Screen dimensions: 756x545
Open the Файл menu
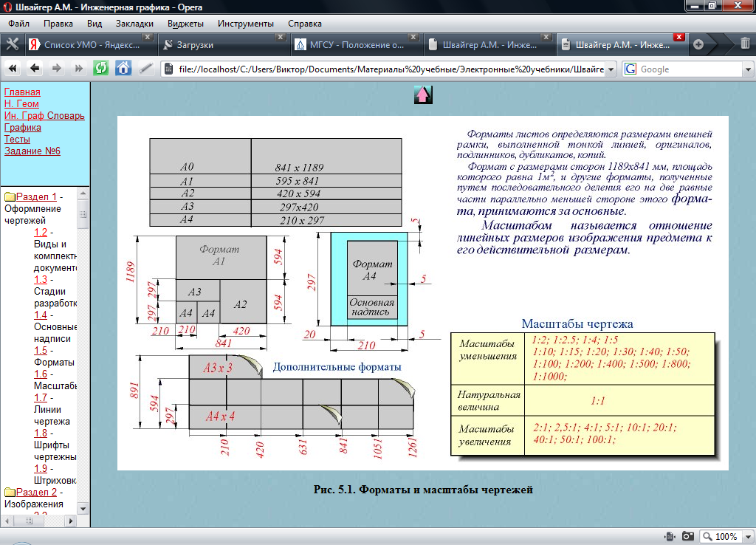pos(18,23)
